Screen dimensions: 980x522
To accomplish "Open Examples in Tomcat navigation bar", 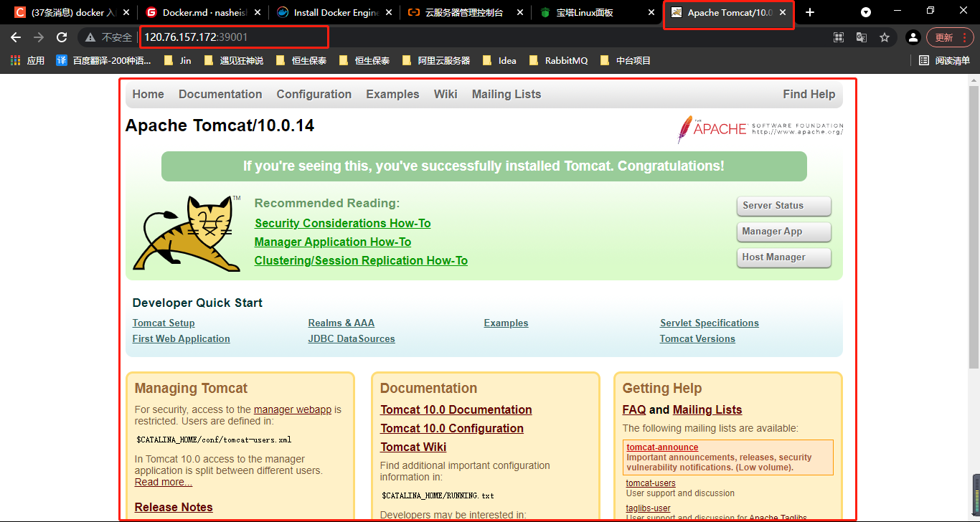I will (x=392, y=94).
